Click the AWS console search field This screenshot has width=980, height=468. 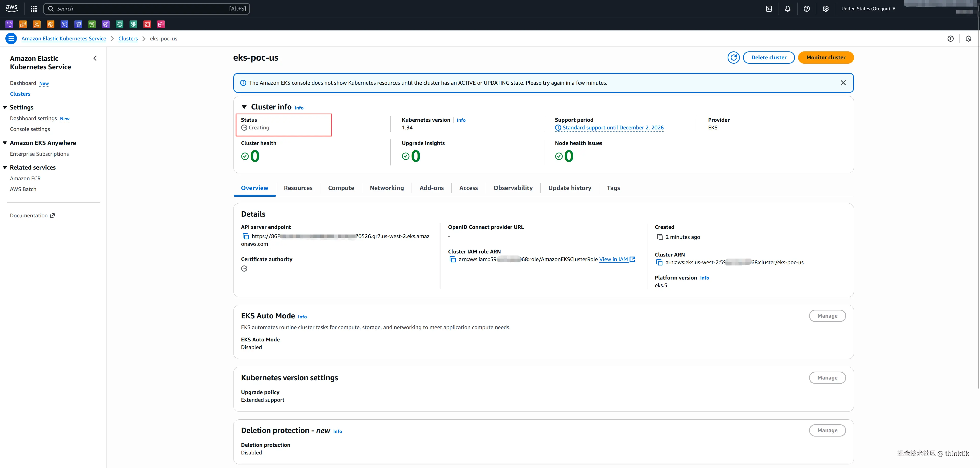[x=146, y=9]
